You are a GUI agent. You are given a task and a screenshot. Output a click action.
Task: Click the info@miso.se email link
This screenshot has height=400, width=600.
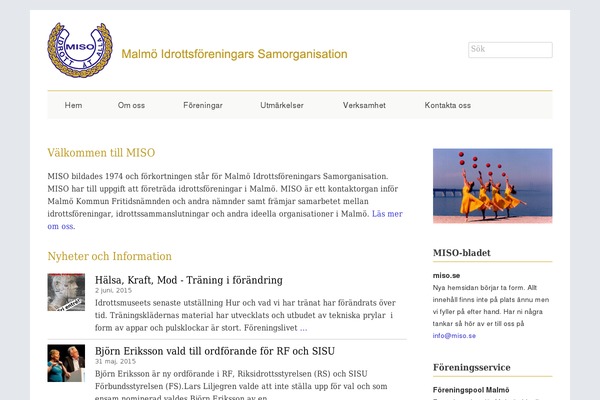coord(454,336)
